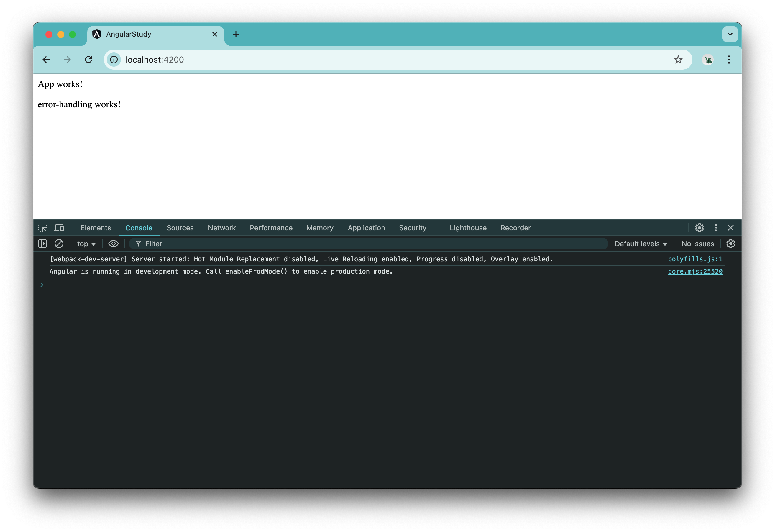The height and width of the screenshot is (532, 775).
Task: Click the DevTools customize menu icon
Action: (x=716, y=227)
